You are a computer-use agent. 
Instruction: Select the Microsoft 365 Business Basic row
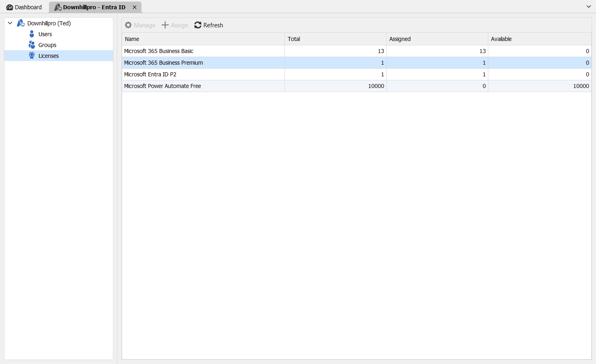coord(356,51)
